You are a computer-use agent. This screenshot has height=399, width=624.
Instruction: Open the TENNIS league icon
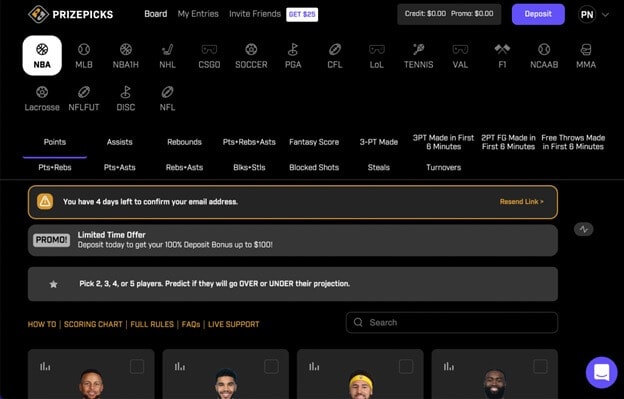pos(419,56)
